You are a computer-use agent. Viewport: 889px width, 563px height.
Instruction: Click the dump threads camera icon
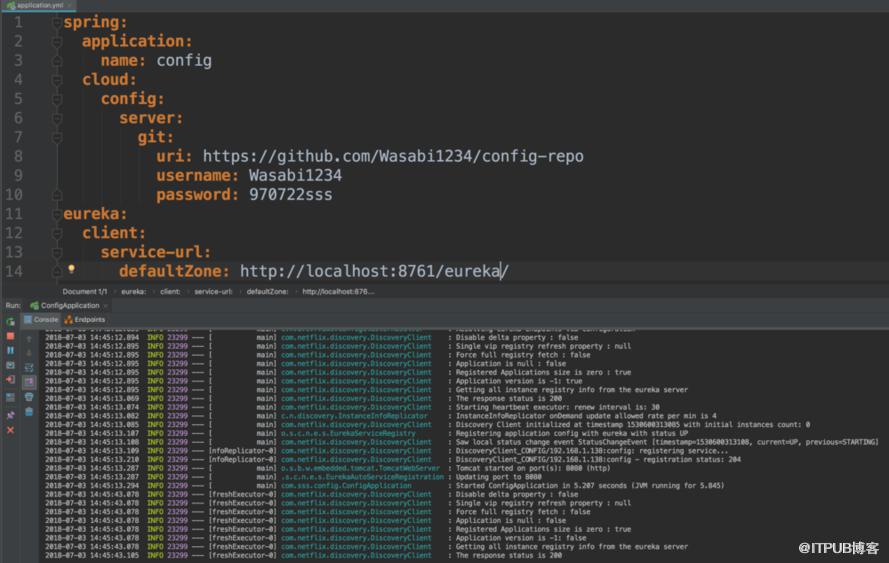(10, 365)
